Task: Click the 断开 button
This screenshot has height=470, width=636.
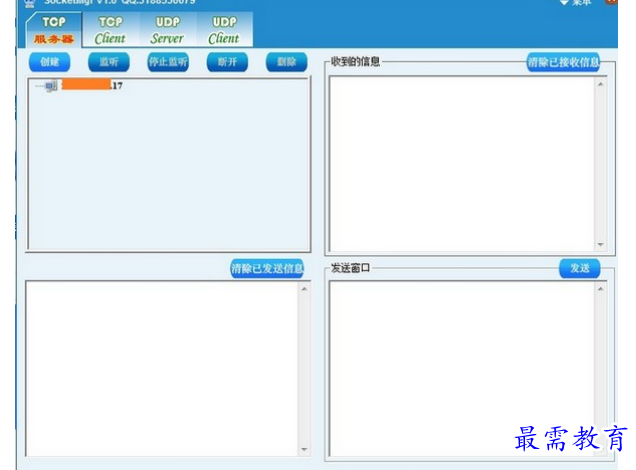Action: [227, 62]
